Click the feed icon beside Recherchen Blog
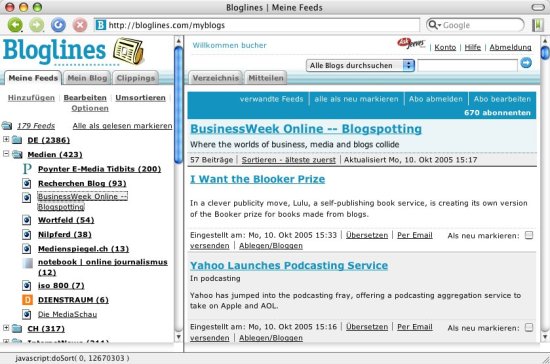The height and width of the screenshot is (364, 550). [x=27, y=183]
